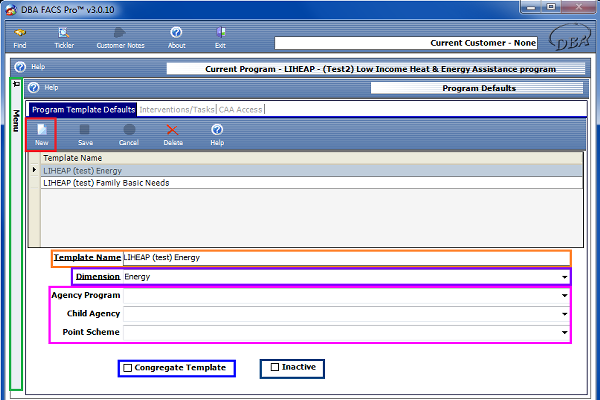The width and height of the screenshot is (600, 400).
Task: Open Customer Notes from the toolbar
Action: (x=120, y=38)
